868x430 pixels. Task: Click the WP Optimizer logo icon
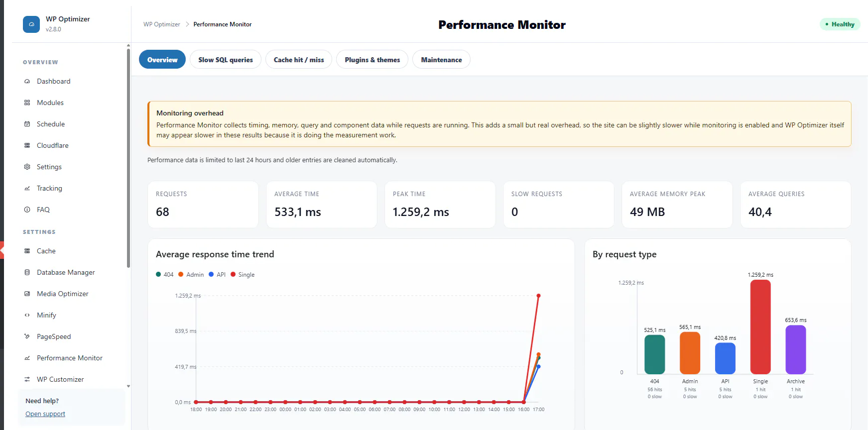coord(31,24)
